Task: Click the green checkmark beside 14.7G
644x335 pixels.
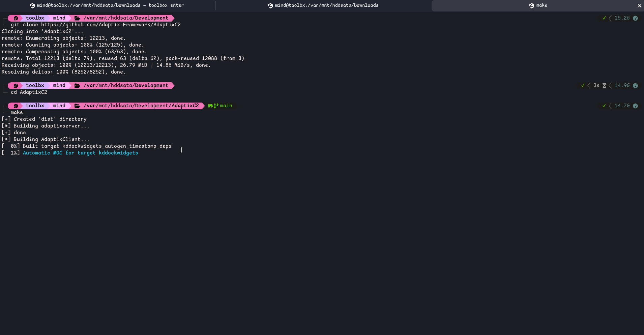Action: click(x=604, y=106)
